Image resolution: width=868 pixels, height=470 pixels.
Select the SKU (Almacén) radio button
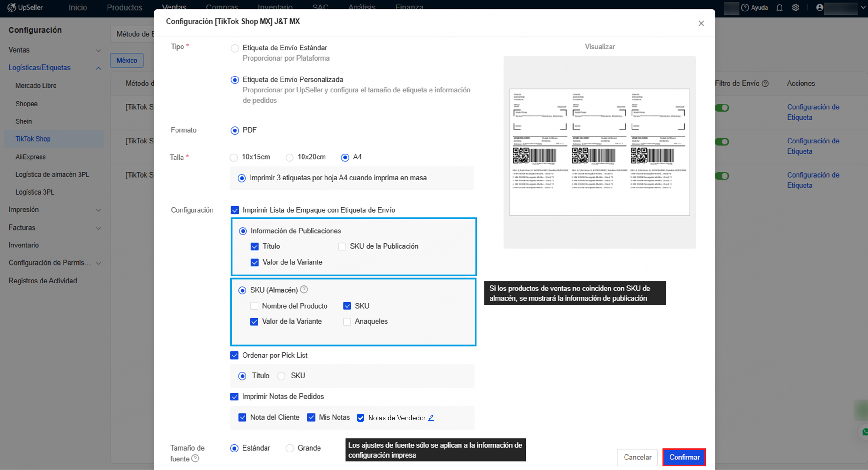(242, 290)
